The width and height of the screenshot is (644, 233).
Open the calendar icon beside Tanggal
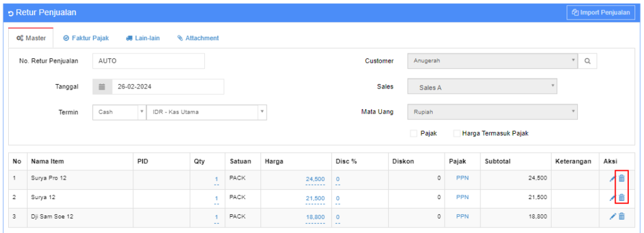click(103, 87)
